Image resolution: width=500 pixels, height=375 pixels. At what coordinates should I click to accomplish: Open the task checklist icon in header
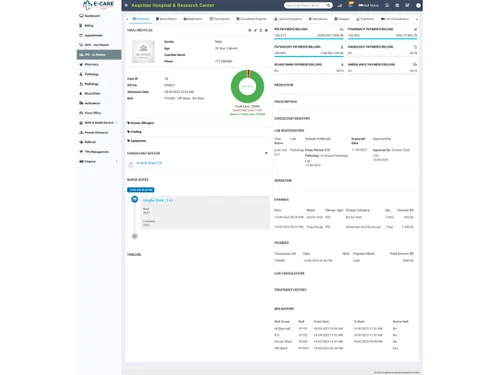[x=407, y=5]
